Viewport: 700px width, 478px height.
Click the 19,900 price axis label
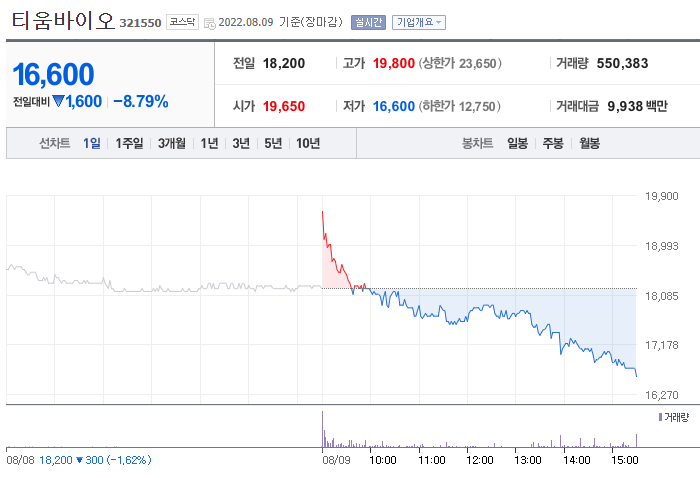pyautogui.click(x=662, y=196)
